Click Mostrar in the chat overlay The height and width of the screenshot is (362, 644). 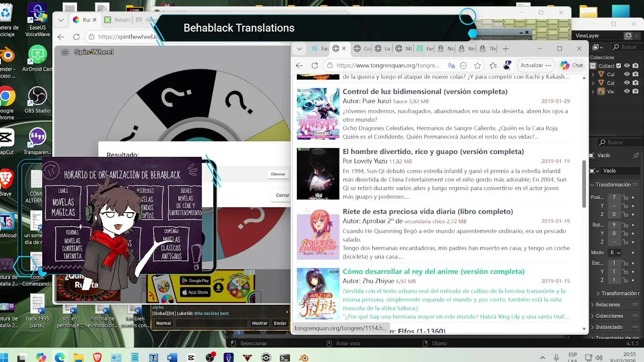pyautogui.click(x=260, y=323)
